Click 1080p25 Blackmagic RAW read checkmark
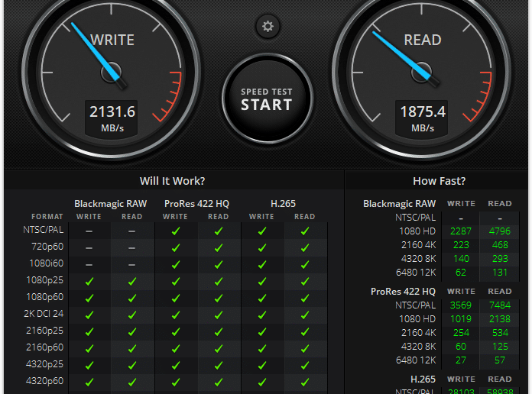Image resolution: width=532 pixels, height=394 pixels. (132, 281)
